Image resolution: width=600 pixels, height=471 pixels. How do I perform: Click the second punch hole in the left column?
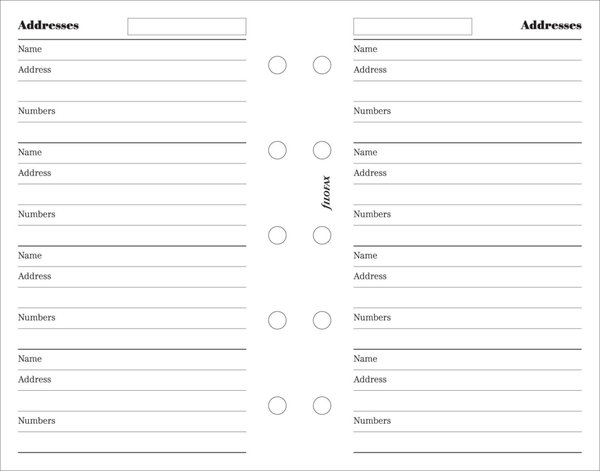(x=277, y=150)
